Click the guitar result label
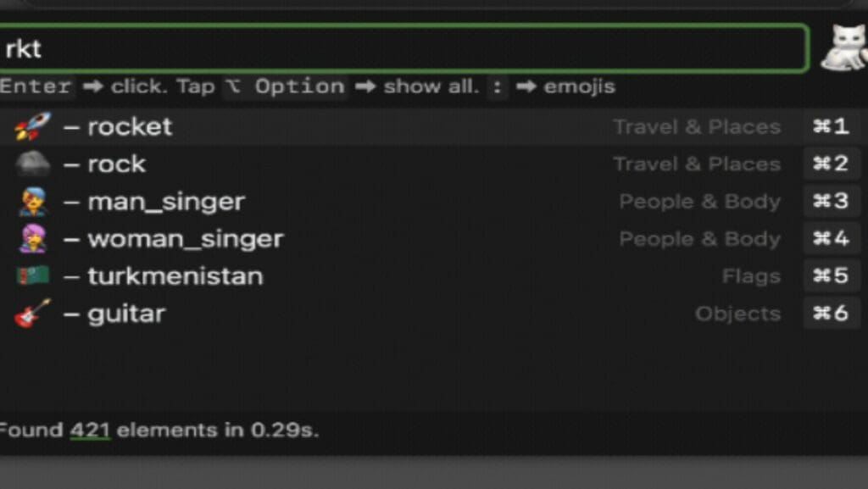 click(126, 314)
